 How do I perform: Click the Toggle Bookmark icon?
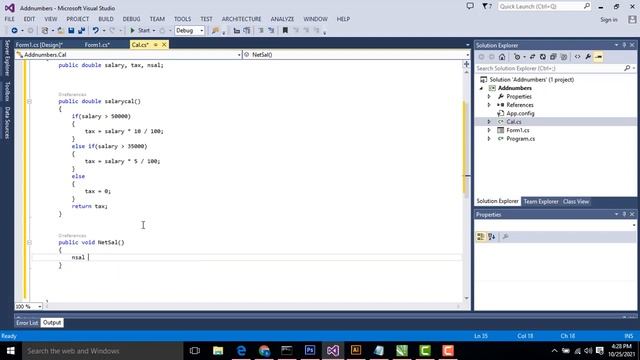(285, 31)
